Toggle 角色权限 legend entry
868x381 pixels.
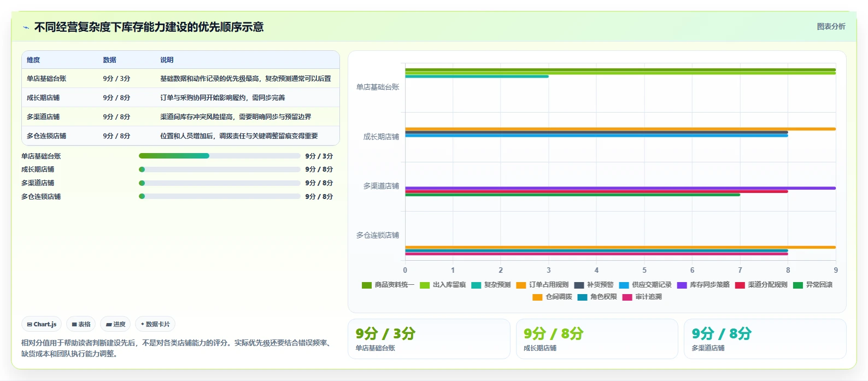coord(597,297)
